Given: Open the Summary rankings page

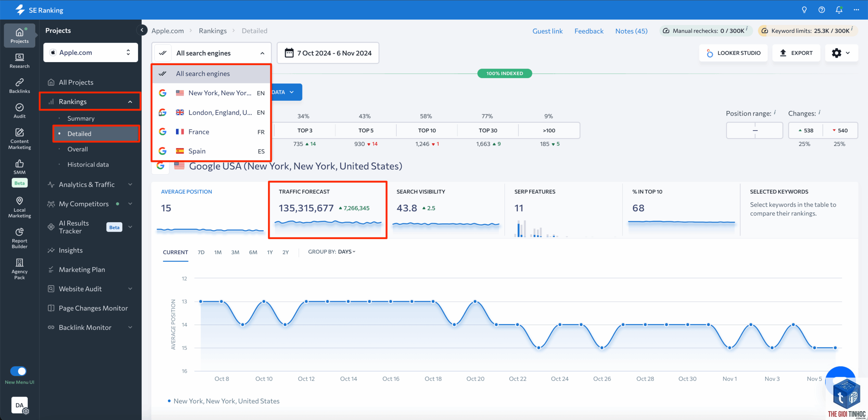Looking at the screenshot, I should click(81, 118).
